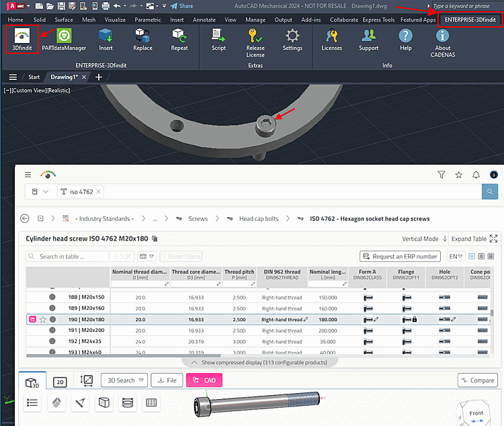Click the Compare button
This screenshot has height=426, width=504.
tap(478, 380)
